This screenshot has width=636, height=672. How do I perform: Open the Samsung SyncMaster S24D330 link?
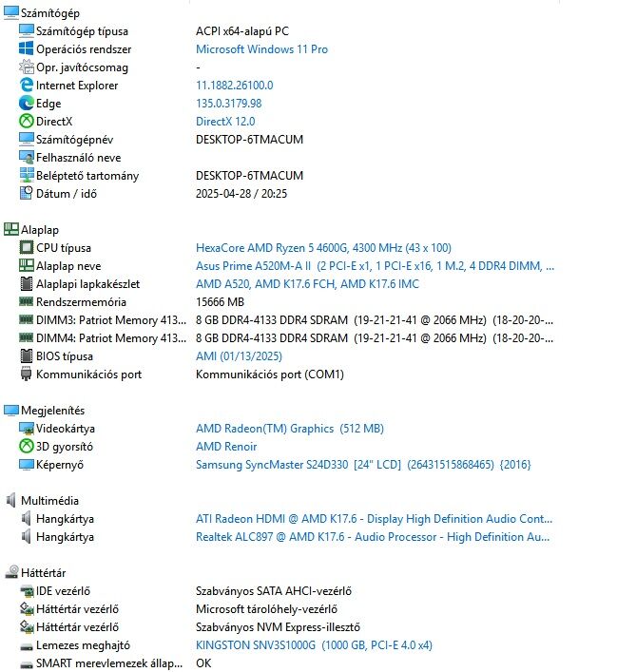pos(363,465)
